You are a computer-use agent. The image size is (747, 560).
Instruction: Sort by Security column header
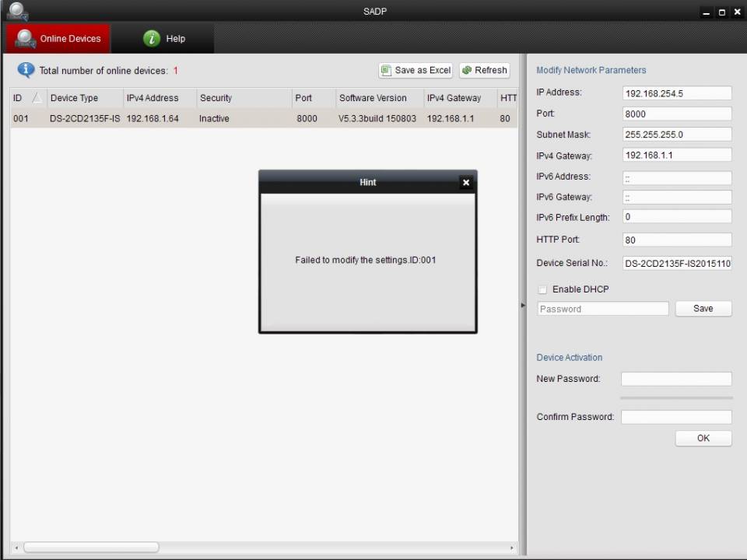244,98
